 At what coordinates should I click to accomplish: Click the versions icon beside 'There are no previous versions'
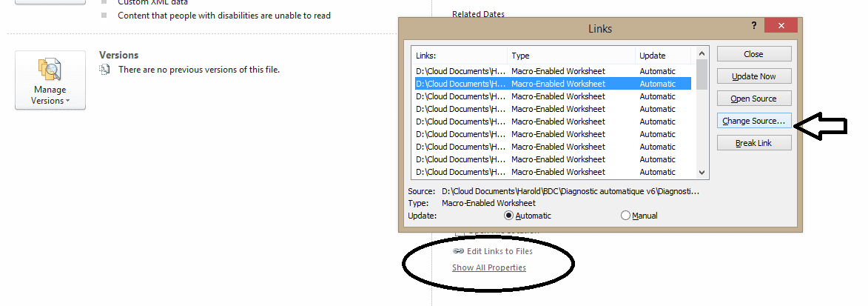pos(104,70)
